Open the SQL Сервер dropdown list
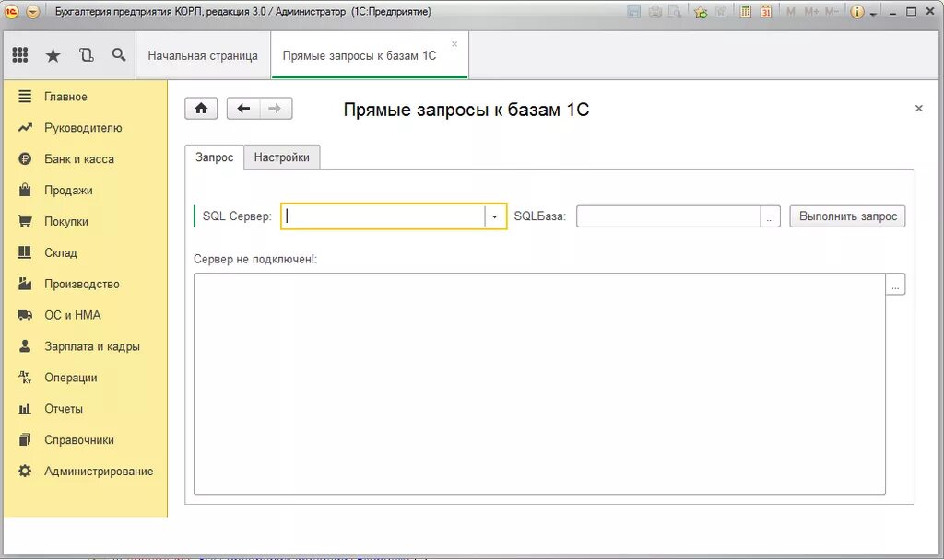Image resolution: width=944 pixels, height=560 pixels. (494, 216)
